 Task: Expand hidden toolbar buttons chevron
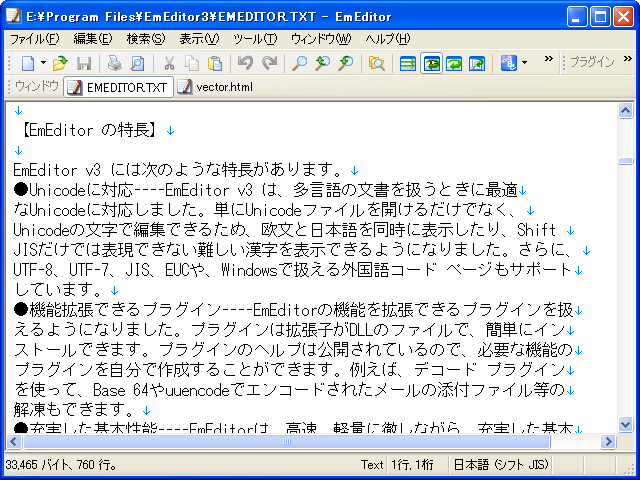point(549,59)
